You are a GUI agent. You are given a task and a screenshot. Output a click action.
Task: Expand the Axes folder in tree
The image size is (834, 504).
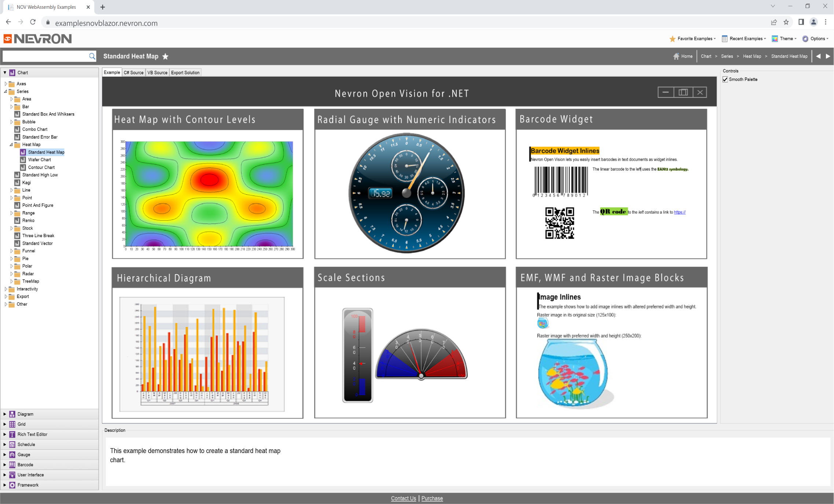(x=5, y=84)
